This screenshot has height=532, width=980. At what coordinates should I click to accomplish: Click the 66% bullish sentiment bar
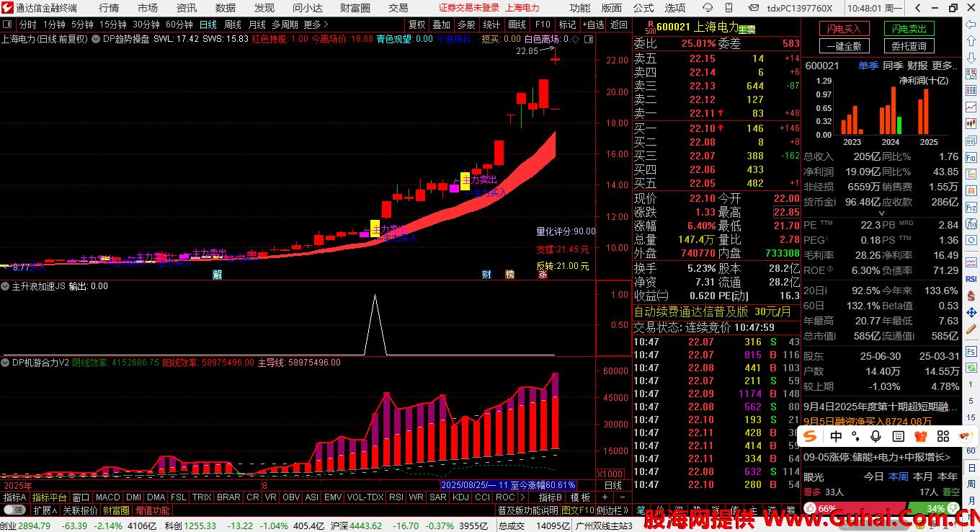(x=854, y=508)
